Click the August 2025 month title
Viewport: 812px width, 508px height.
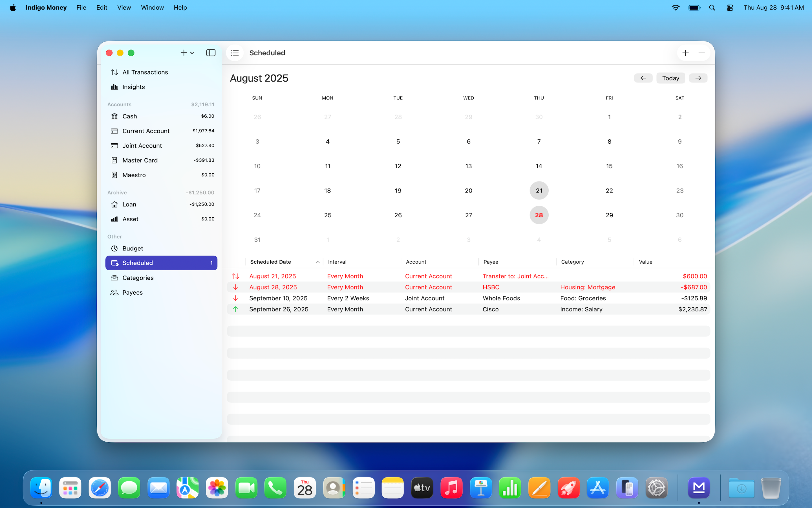pyautogui.click(x=259, y=78)
